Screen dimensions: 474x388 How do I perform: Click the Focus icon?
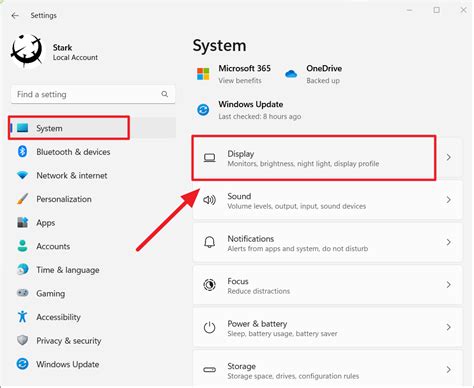tap(209, 285)
